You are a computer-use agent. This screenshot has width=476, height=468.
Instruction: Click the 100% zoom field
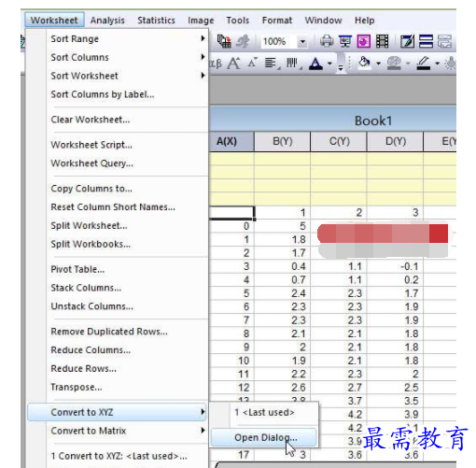[280, 41]
